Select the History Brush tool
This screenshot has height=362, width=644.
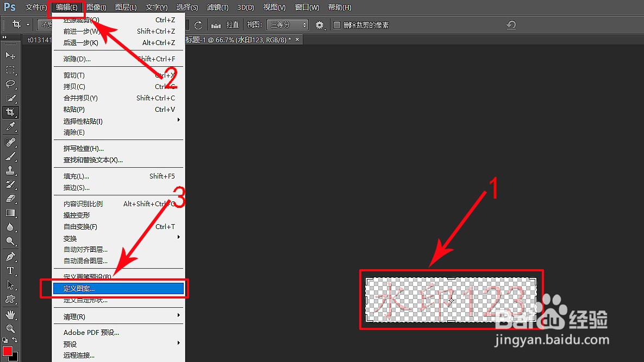click(x=10, y=185)
